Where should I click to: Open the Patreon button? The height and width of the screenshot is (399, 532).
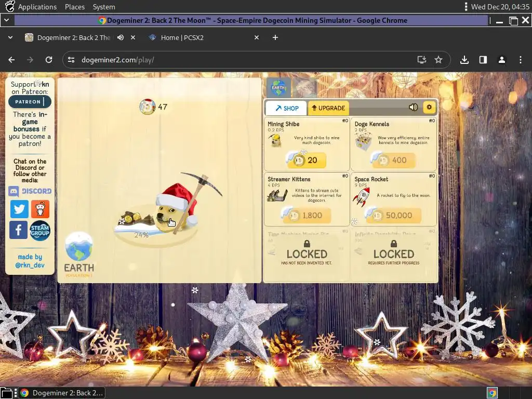(30, 101)
